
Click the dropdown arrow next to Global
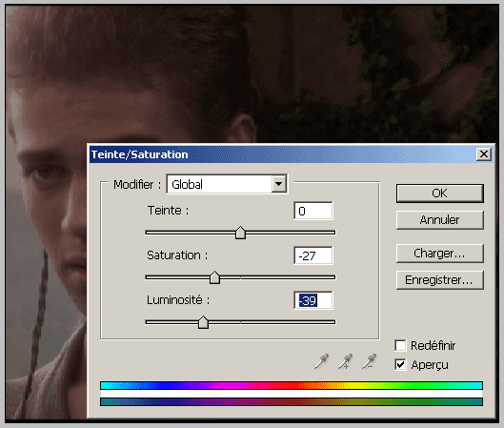279,184
